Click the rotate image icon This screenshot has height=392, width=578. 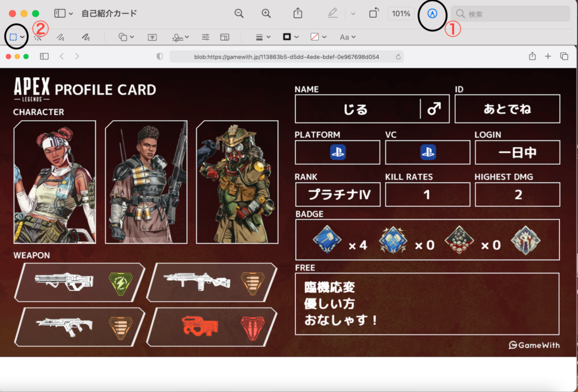coord(374,14)
